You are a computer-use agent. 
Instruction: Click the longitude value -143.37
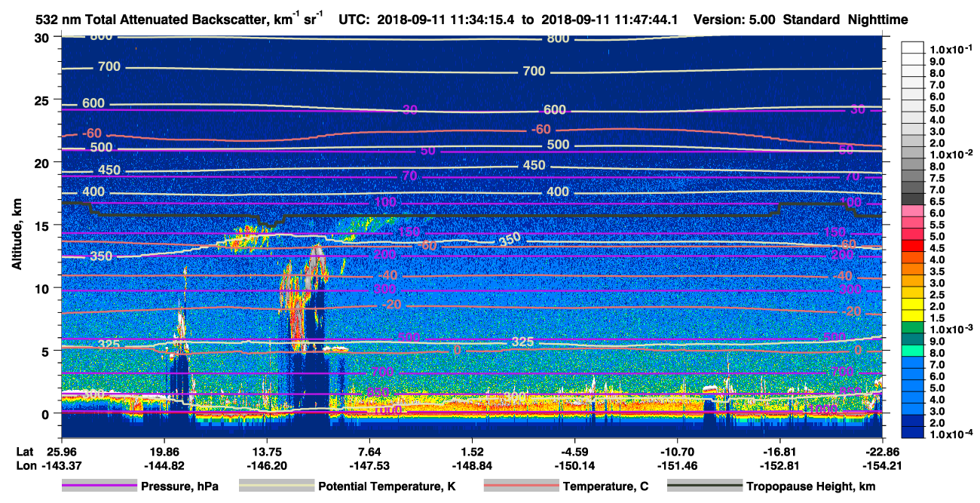(61, 465)
